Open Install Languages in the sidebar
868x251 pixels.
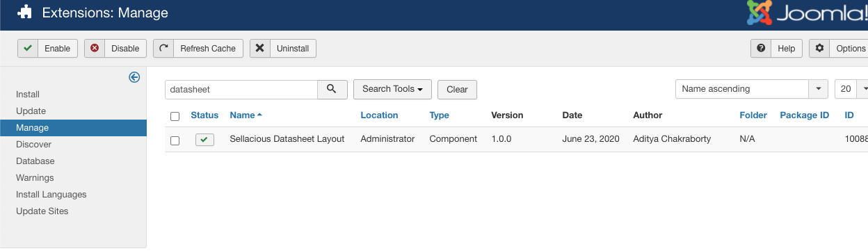[51, 195]
